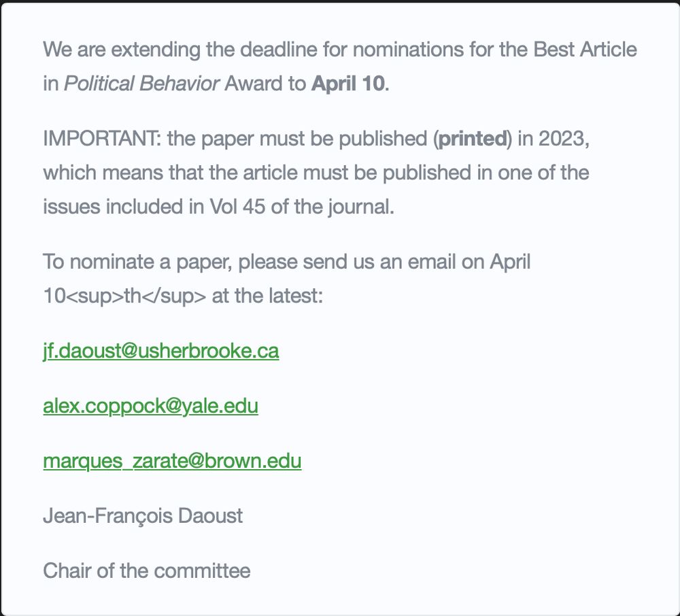This screenshot has width=680, height=616.
Task: Click the bold April 10 deadline text
Action: [348, 84]
